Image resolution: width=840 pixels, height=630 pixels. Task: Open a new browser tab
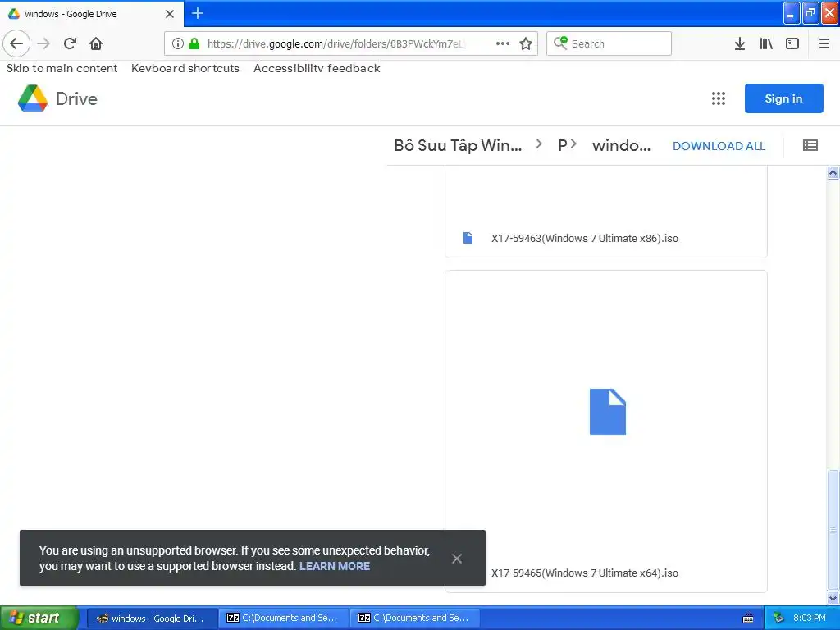198,13
